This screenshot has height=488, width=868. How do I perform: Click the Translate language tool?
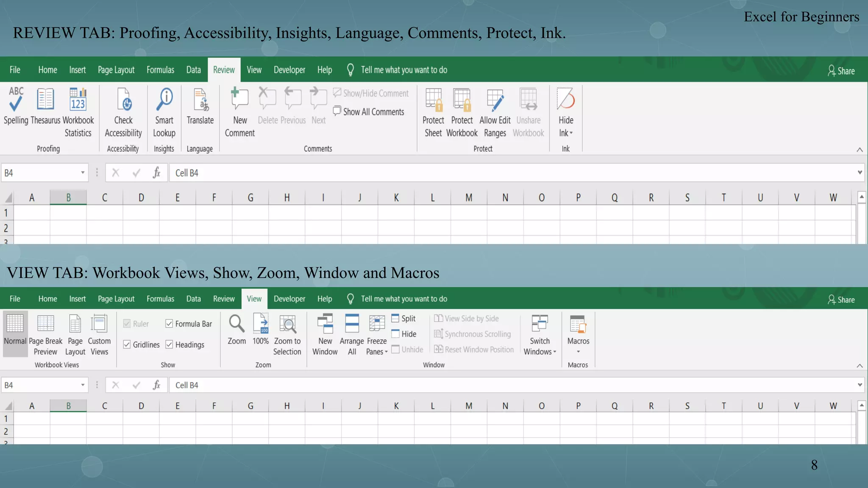(200, 106)
